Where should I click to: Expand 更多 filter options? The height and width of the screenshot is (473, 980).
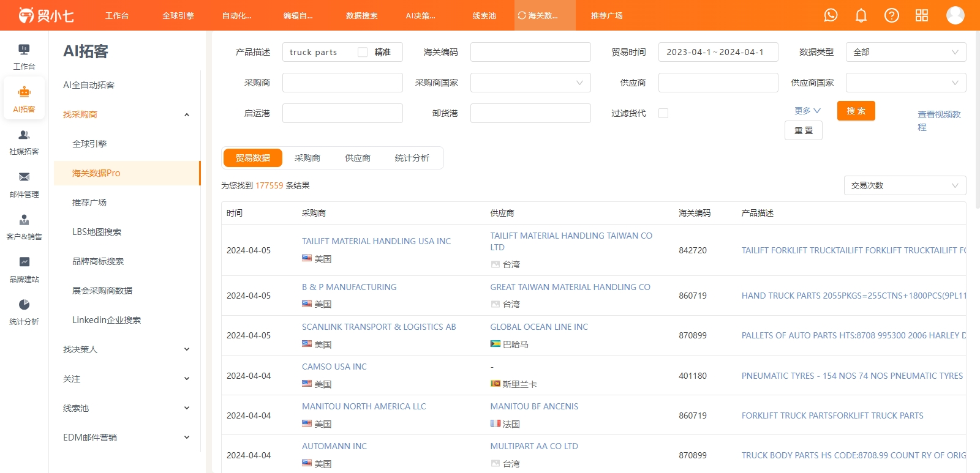pos(807,111)
